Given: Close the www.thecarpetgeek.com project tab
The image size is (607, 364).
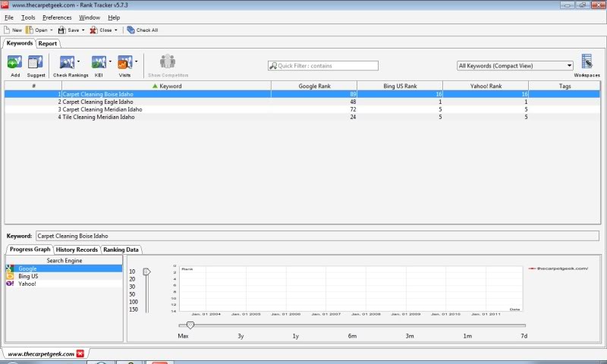Looking at the screenshot, I should tap(81, 353).
